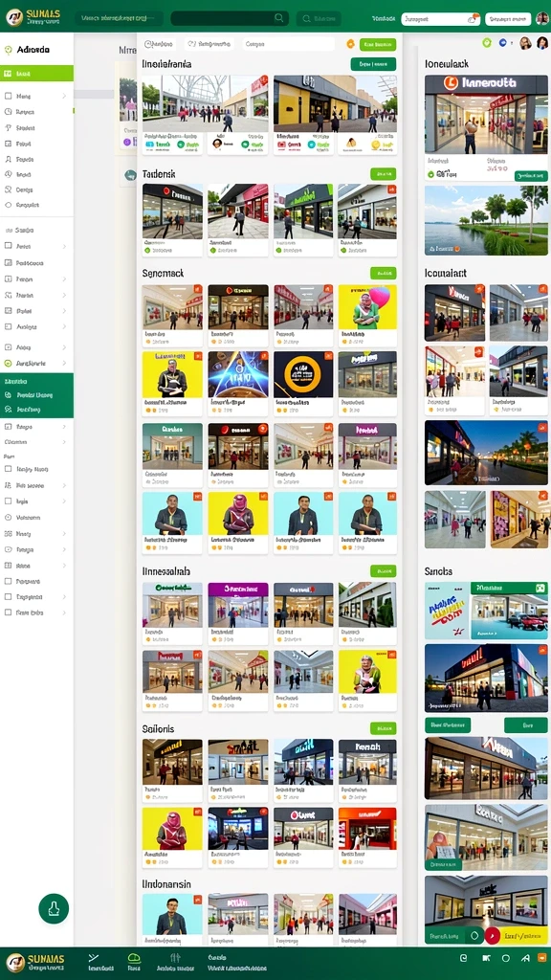Click the white header input with the cloud icon
551x980 pixels.
[440, 19]
